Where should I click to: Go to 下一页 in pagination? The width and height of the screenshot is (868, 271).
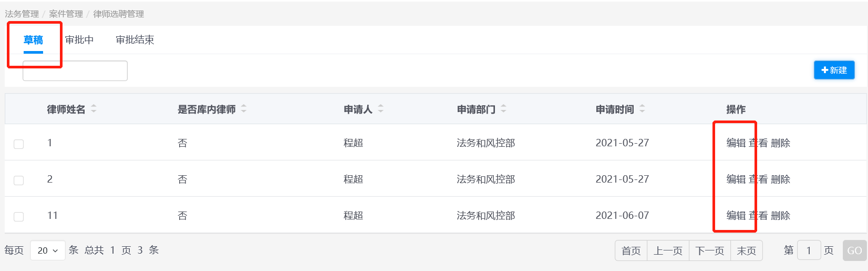[709, 251]
